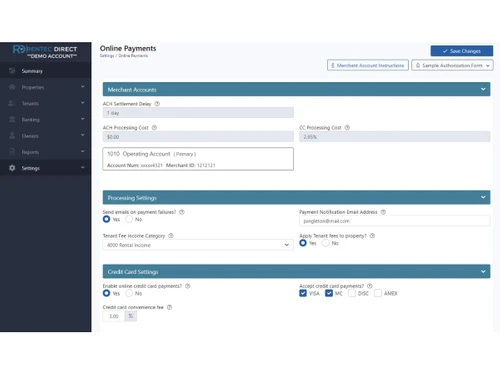Expand the Tenants menu chevron
Viewport: 500px width, 375px height.
coord(83,103)
